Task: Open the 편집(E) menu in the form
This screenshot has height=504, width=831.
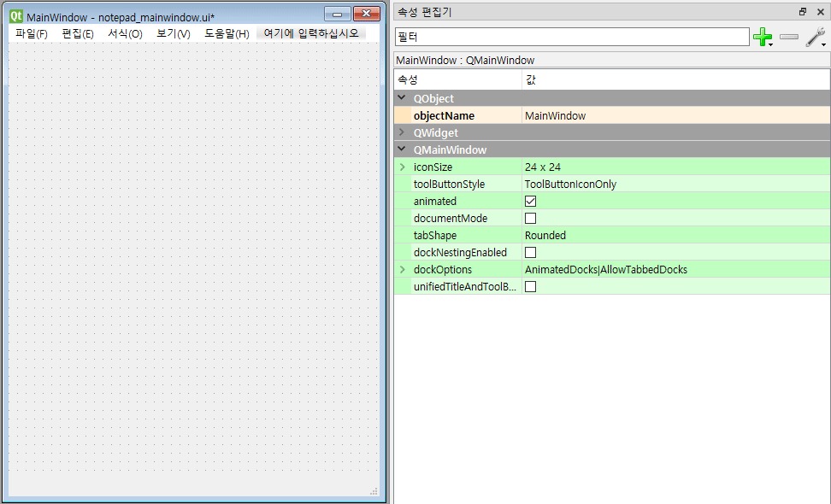Action: pos(78,34)
